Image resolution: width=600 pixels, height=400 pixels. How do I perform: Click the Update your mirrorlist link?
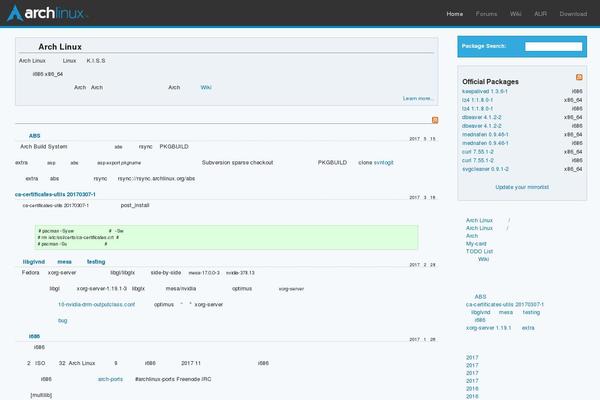pos(522,187)
